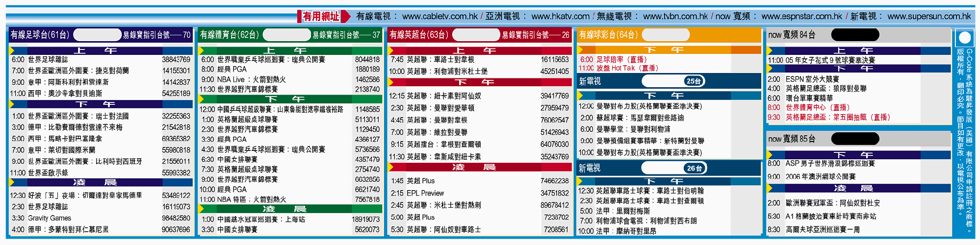Click 7:00 世界盃歐洲區外圍賽：捷克對荷蘭
The image size is (980, 245).
(x=101, y=71)
